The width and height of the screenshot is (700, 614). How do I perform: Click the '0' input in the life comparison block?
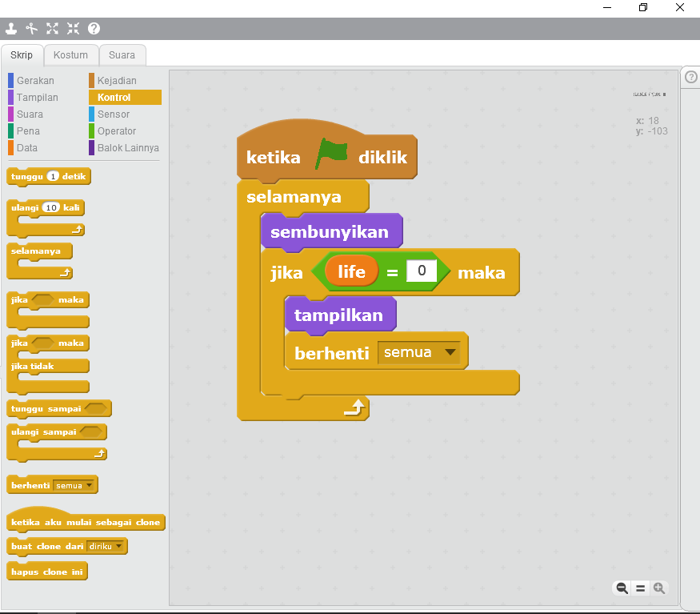pos(422,271)
